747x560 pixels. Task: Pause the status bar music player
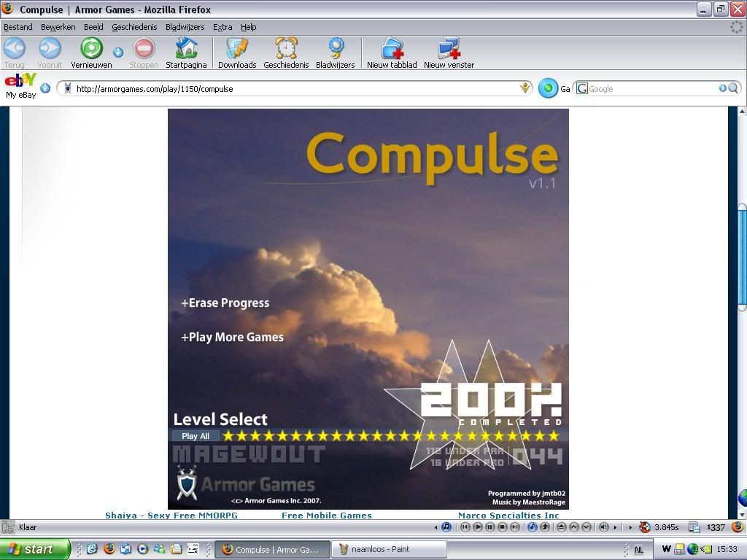point(490,527)
